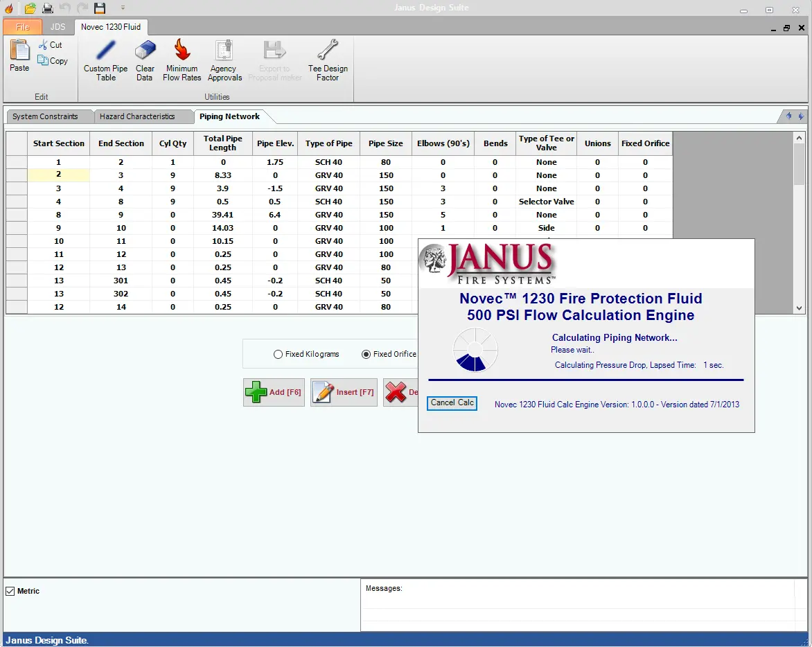
Task: Click the Pipe Size column header
Action: 386,143
